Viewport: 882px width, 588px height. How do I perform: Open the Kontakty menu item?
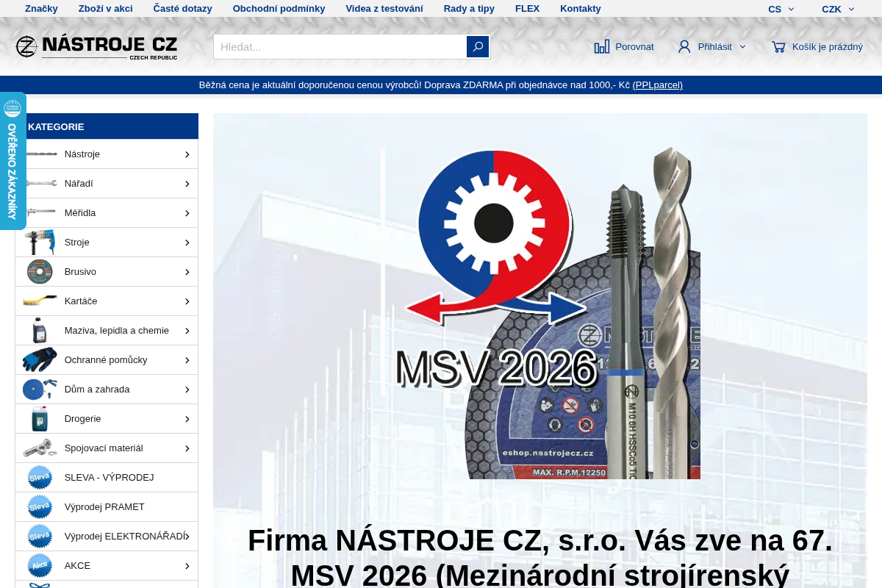pos(581,9)
